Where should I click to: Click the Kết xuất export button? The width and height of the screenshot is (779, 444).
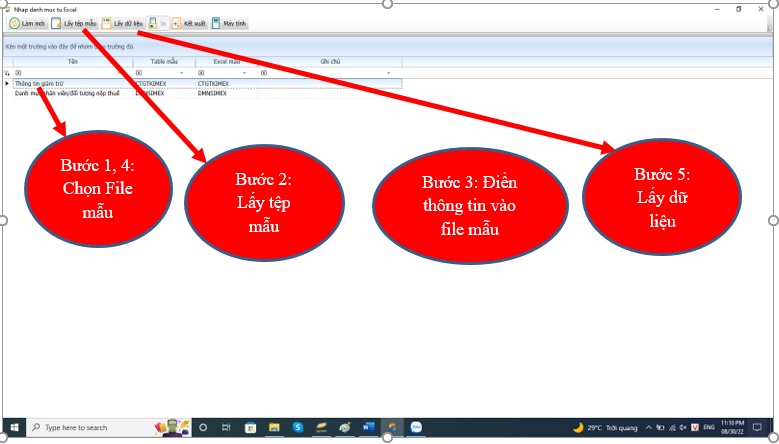click(189, 23)
